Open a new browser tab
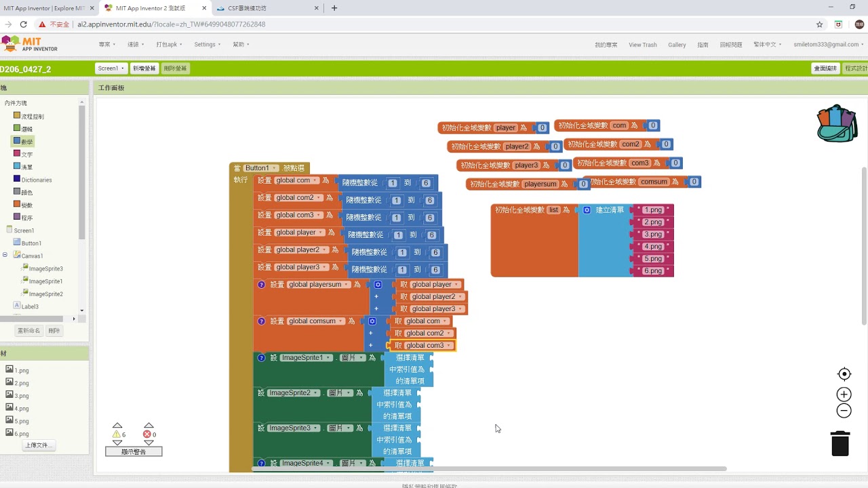This screenshot has width=868, height=488. point(334,8)
